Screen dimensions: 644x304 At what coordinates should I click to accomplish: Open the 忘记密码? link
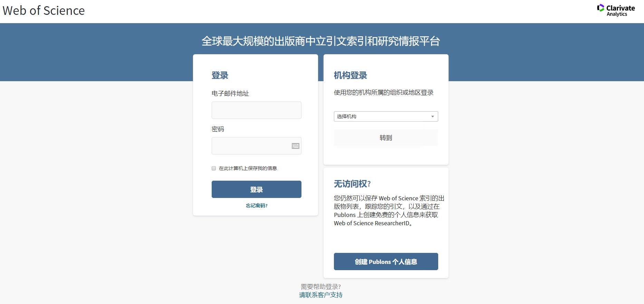[257, 206]
